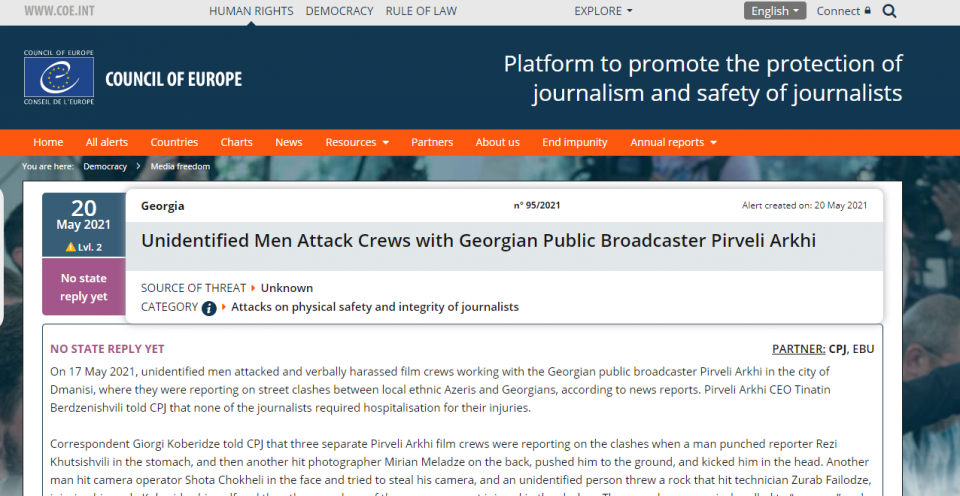Click the Media freedom breadcrumb link
Image resolution: width=960 pixels, height=496 pixels.
click(x=180, y=167)
